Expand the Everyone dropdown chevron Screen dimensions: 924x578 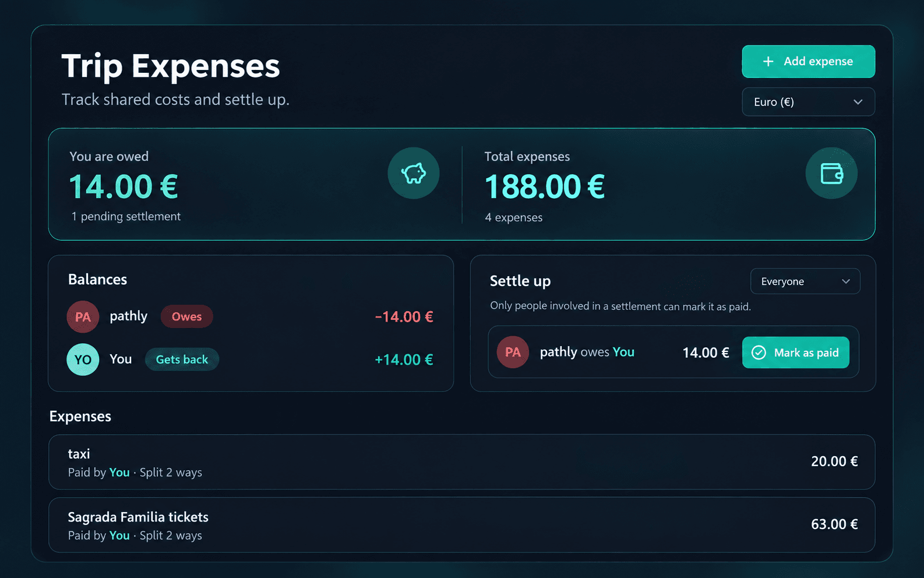846,281
